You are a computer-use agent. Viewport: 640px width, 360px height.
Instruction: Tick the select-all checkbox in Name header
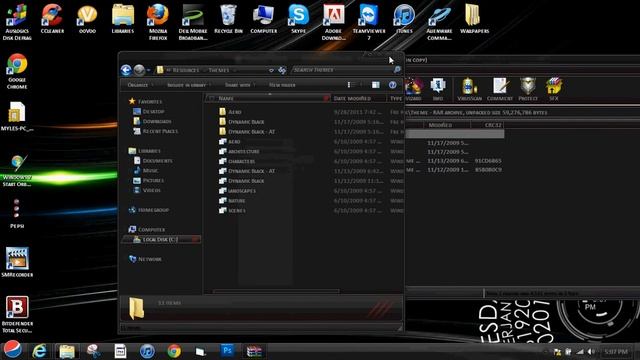point(211,98)
